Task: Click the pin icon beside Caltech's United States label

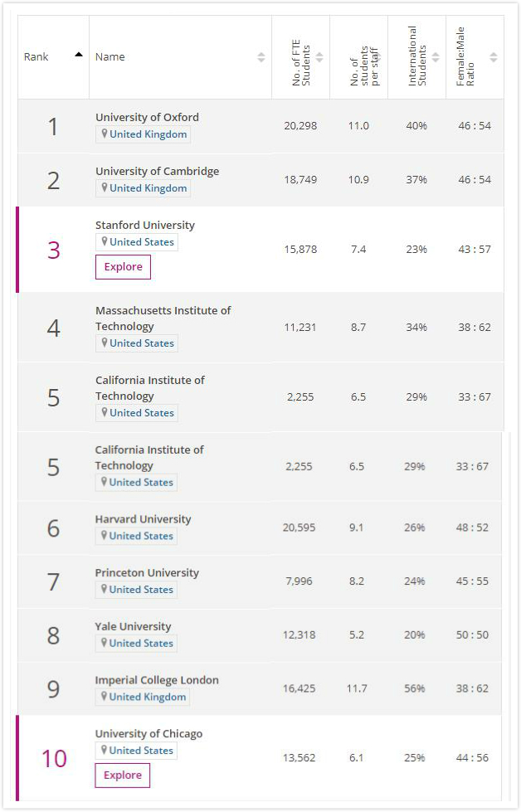Action: [105, 412]
